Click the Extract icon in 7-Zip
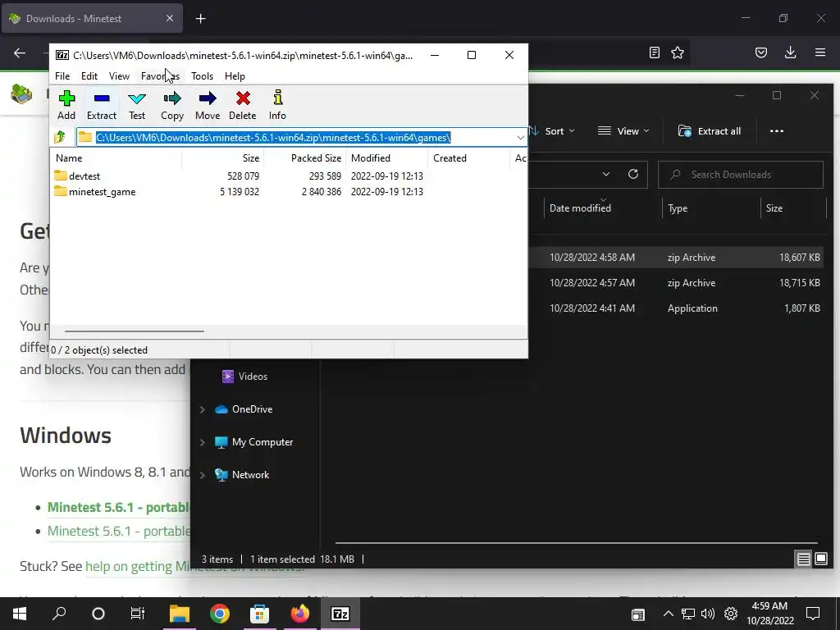840x630 pixels. [x=101, y=106]
